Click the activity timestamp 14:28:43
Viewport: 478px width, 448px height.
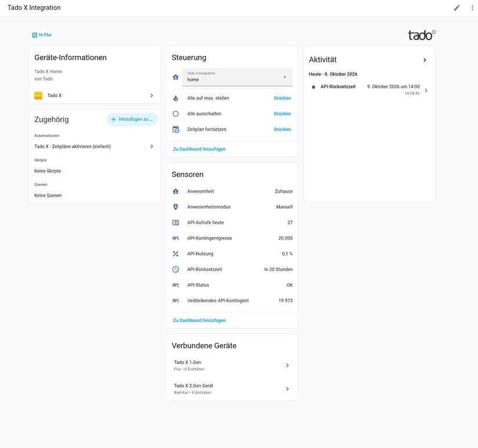click(412, 93)
